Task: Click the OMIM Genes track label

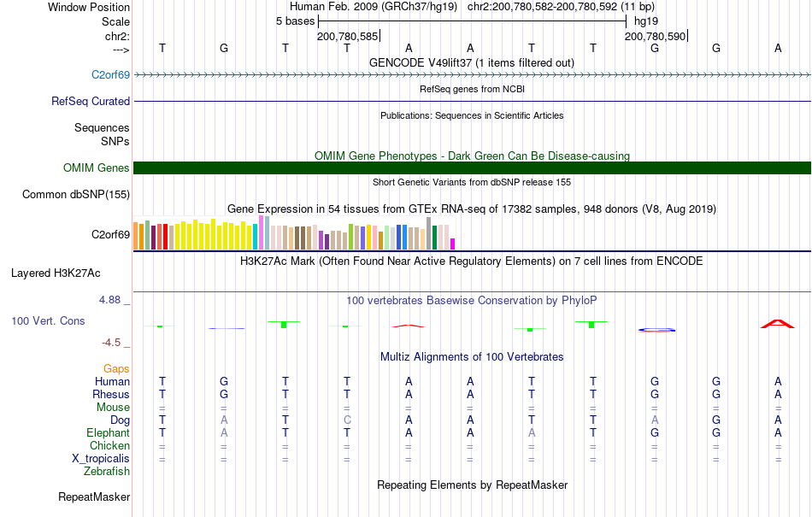Action: point(96,167)
